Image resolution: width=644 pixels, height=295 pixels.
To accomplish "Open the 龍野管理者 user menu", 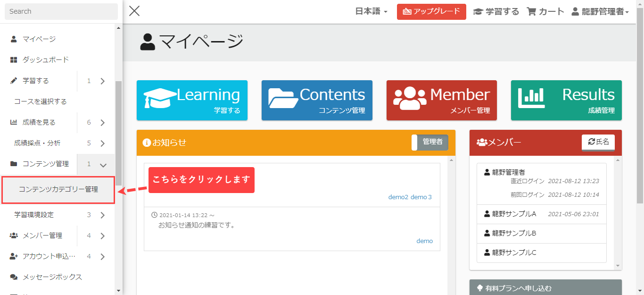I will (600, 12).
